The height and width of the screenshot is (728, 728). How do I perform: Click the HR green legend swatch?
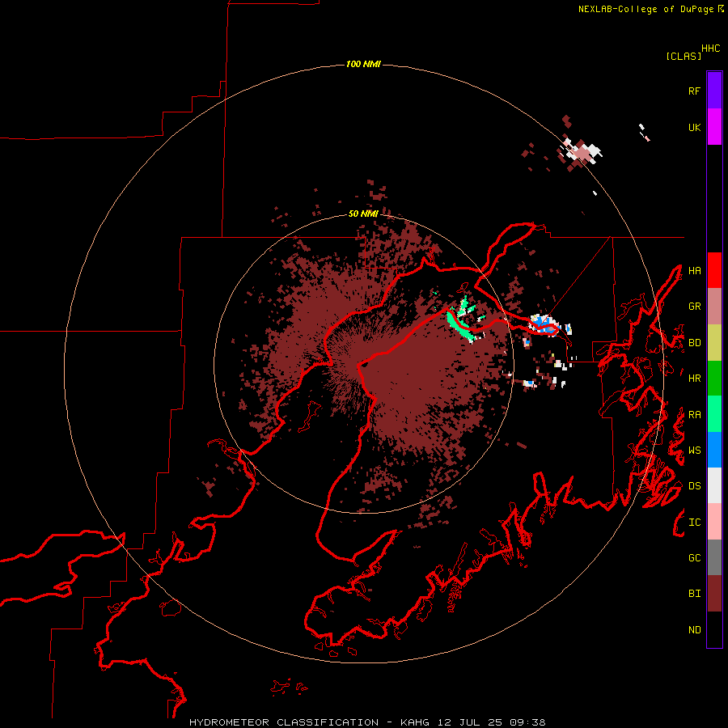pyautogui.click(x=714, y=379)
